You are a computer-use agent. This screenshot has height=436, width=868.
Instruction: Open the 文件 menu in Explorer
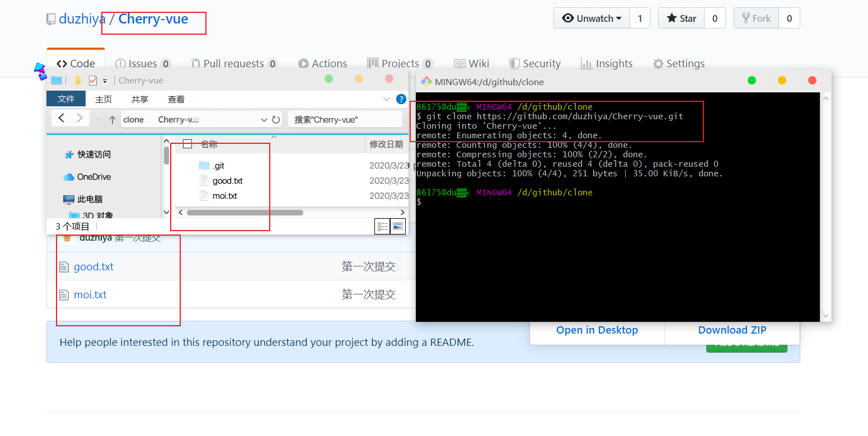66,99
